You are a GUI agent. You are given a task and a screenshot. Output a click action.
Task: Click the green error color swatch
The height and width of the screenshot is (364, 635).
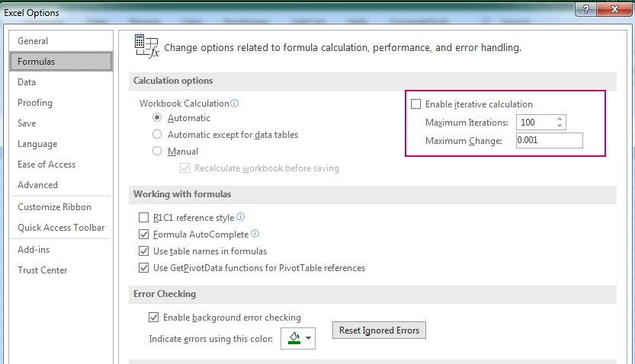click(294, 338)
